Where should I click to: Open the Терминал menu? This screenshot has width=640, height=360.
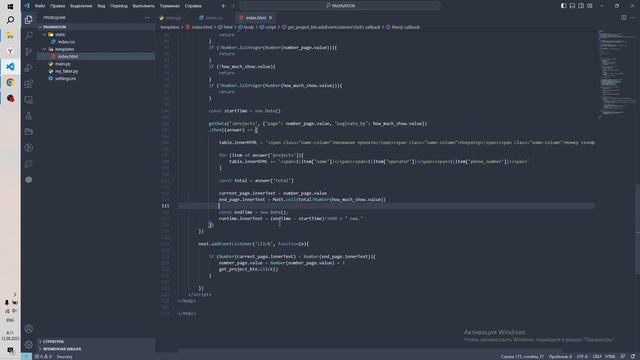[169, 6]
